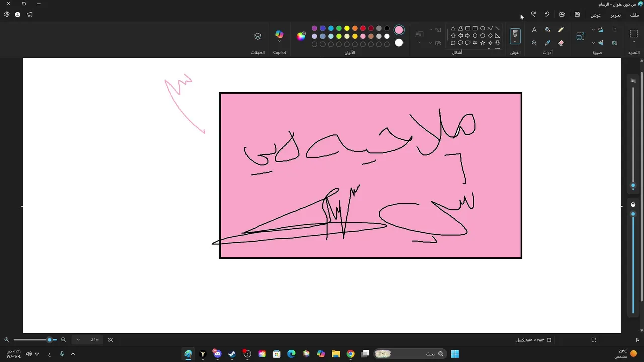Open the Resize and skew image tool
Image resolution: width=644 pixels, height=362 pixels.
pyautogui.click(x=580, y=36)
